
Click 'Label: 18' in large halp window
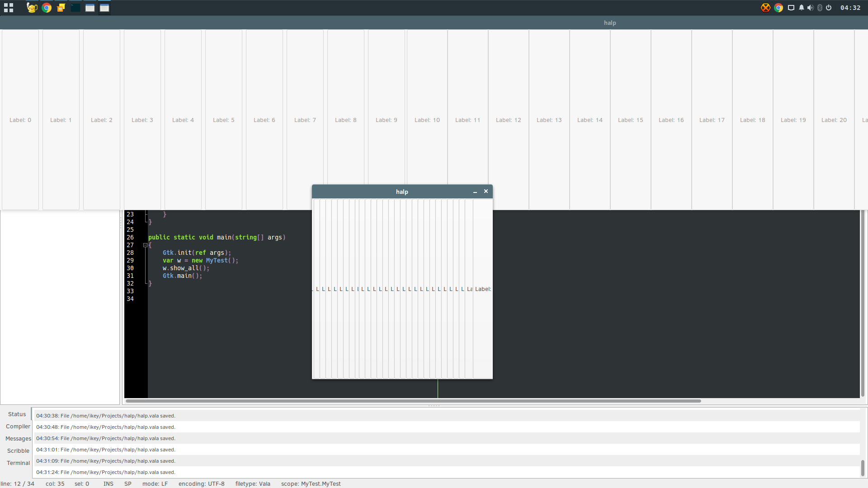(x=753, y=120)
